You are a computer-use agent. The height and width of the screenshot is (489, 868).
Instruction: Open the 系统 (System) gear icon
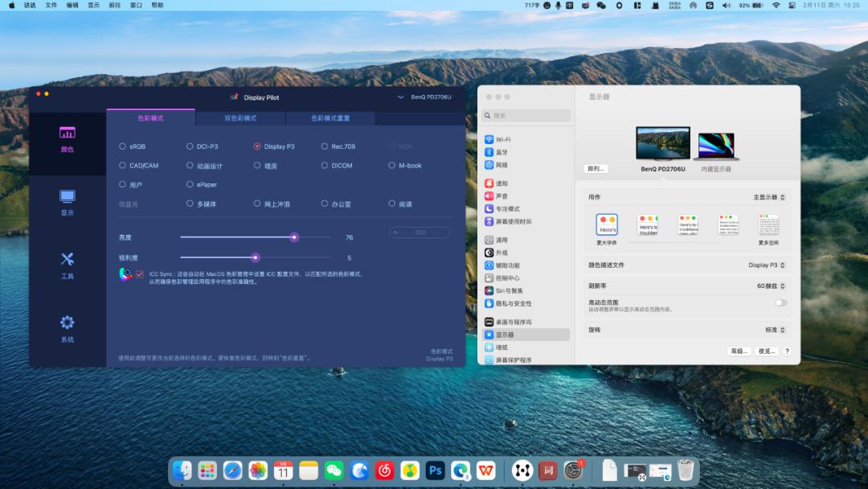point(67,323)
